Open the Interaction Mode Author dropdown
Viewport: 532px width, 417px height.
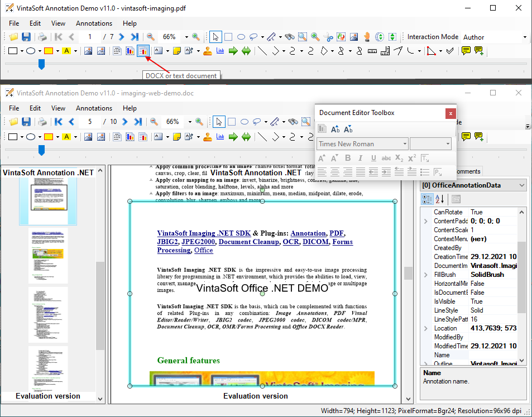[525, 37]
